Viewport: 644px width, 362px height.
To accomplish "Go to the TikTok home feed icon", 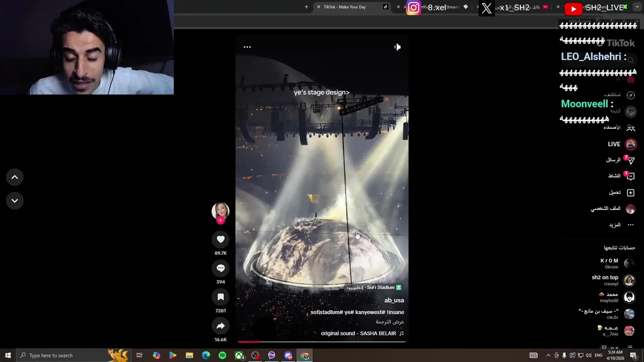I will point(630,79).
